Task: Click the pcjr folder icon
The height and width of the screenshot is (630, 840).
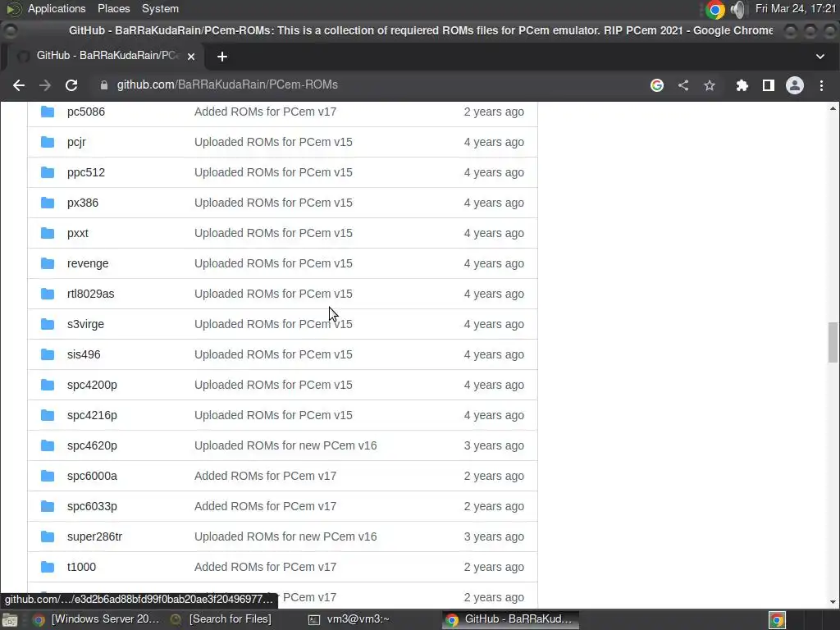Action: (x=48, y=142)
